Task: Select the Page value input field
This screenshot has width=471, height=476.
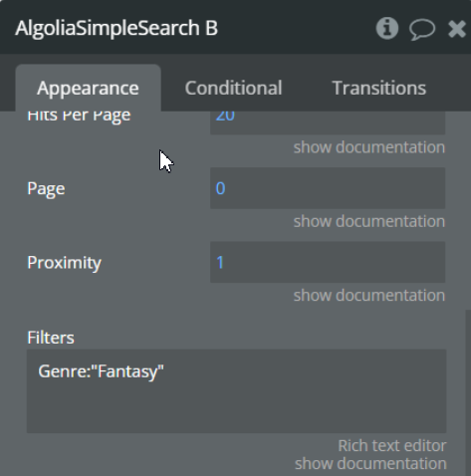Action: (328, 188)
